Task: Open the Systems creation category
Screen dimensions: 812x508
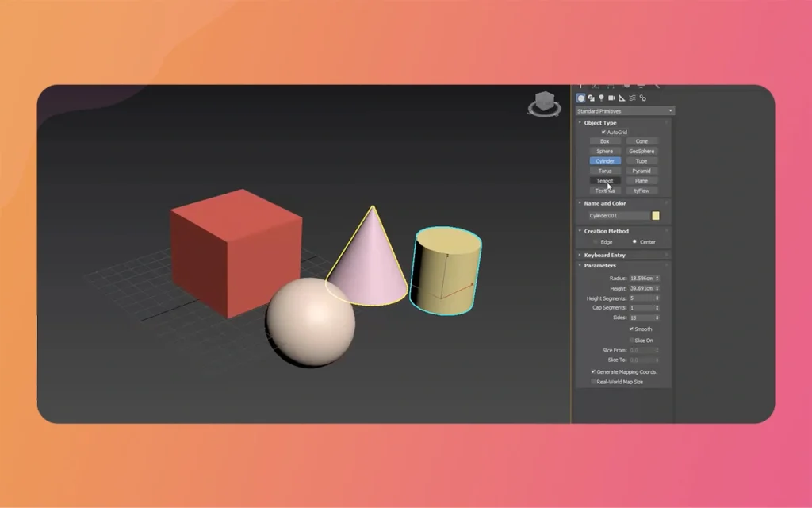Action: click(642, 98)
